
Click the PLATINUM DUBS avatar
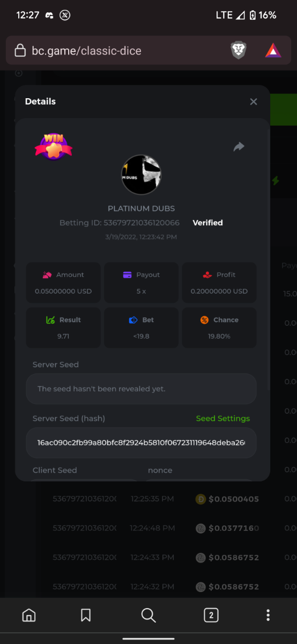point(142,175)
